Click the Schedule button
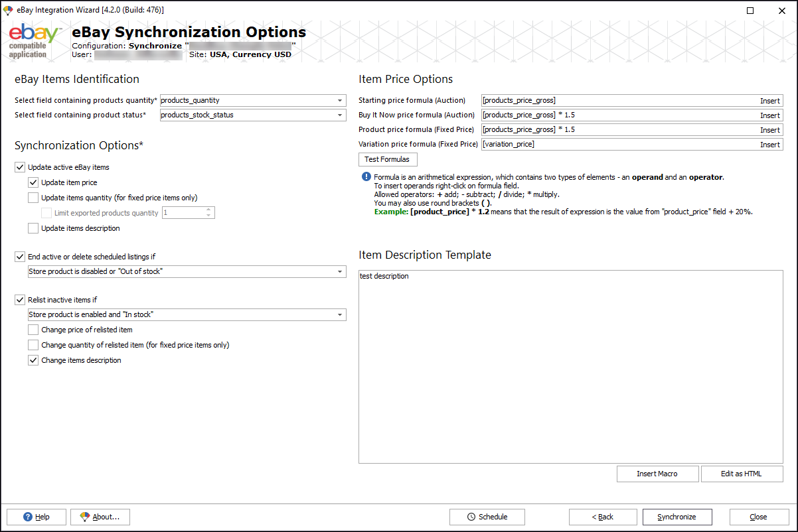 coord(487,517)
